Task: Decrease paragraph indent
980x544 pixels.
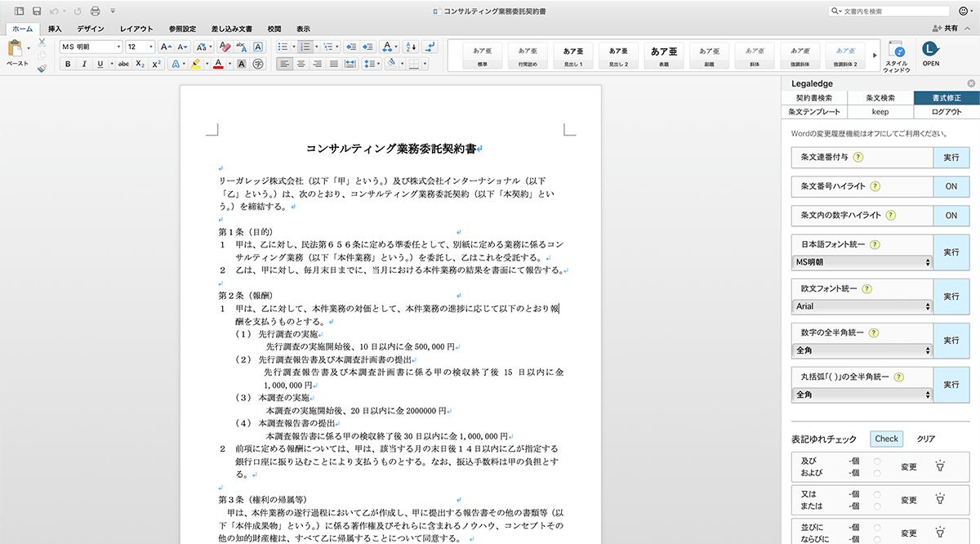Action: coord(350,47)
